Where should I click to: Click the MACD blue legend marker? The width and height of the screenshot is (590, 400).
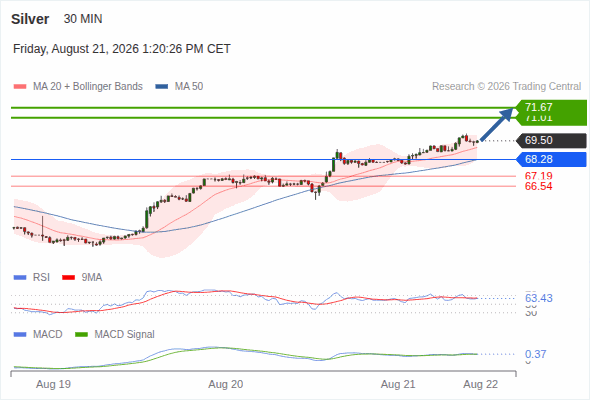click(x=20, y=335)
